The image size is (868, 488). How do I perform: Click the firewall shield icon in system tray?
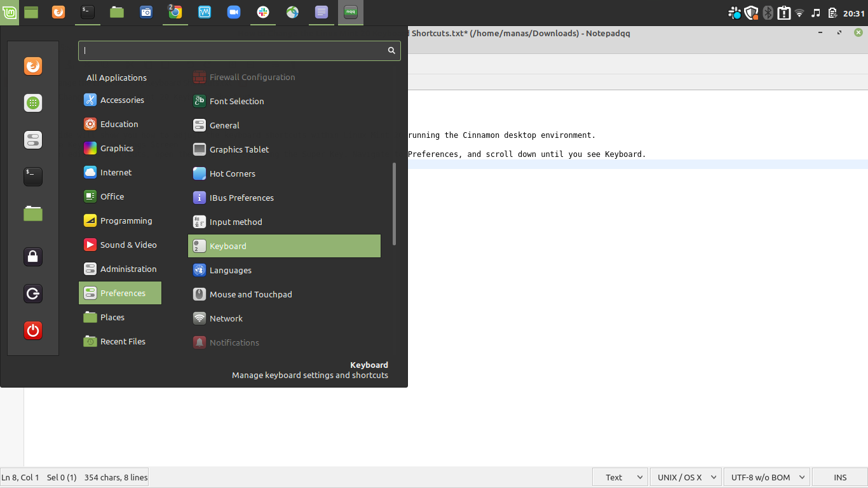pyautogui.click(x=752, y=12)
